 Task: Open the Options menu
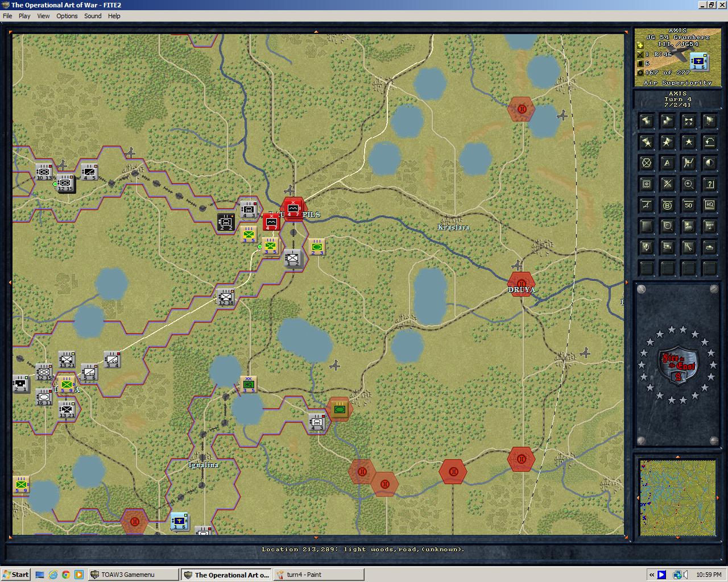[x=67, y=16]
